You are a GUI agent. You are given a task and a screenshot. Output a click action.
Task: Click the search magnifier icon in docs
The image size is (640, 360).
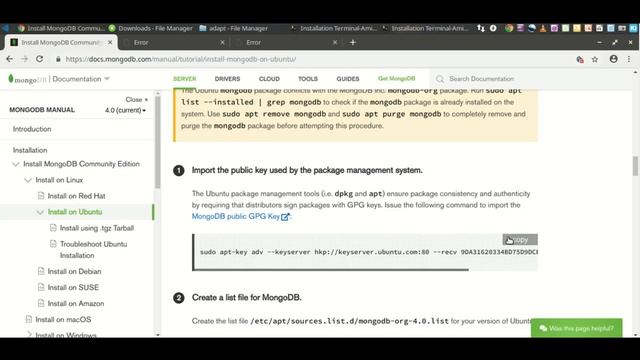[x=440, y=79]
